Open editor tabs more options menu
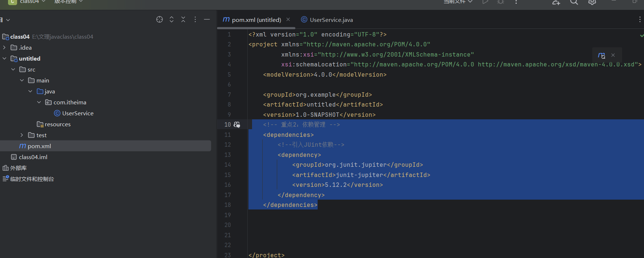The image size is (644, 258). pyautogui.click(x=640, y=19)
